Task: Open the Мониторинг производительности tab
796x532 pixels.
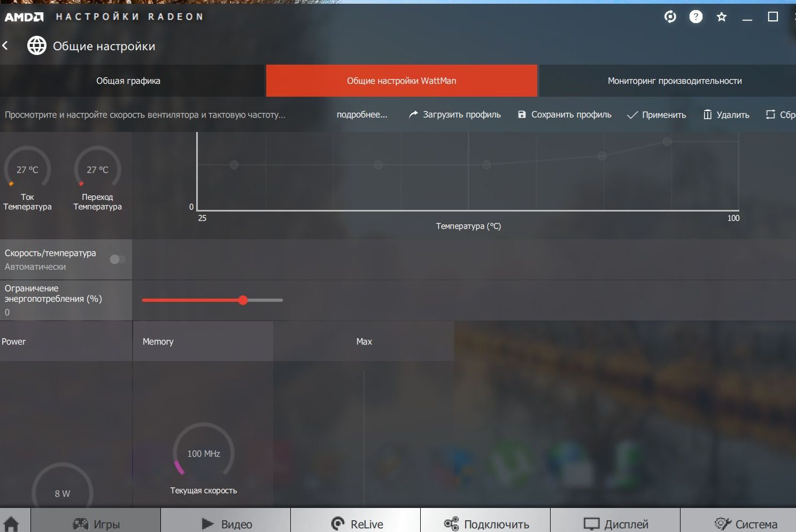Action: 667,81
